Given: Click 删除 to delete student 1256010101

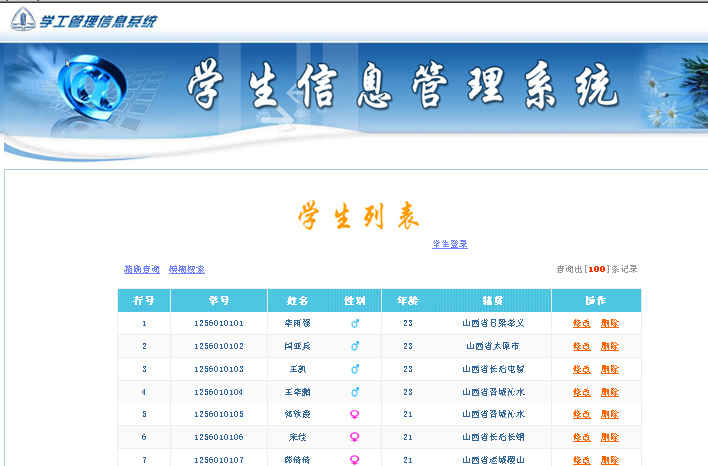Looking at the screenshot, I should pos(610,323).
